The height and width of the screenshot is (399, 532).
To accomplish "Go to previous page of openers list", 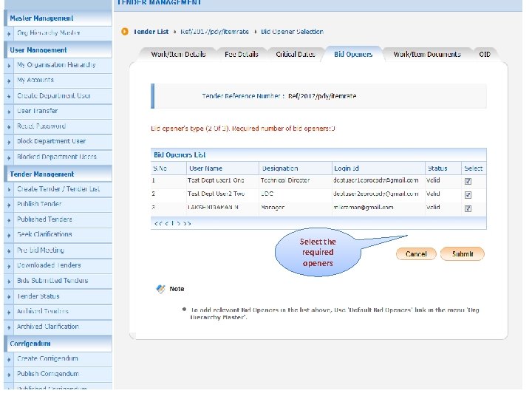I will click(166, 223).
